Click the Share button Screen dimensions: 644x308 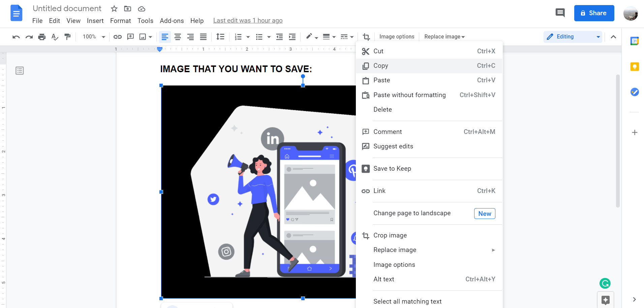594,13
